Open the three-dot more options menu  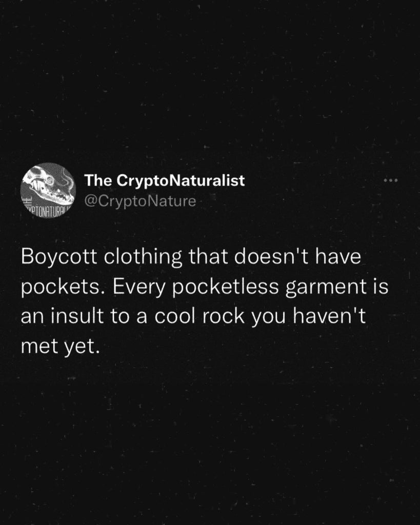click(391, 180)
